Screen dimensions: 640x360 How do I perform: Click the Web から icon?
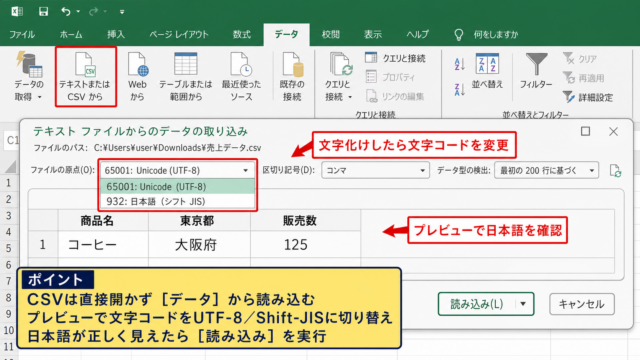138,76
